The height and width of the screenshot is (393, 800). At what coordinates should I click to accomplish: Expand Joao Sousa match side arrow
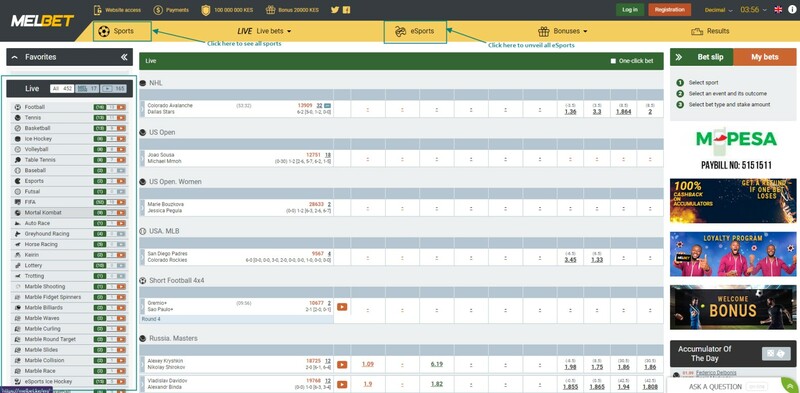click(142, 158)
